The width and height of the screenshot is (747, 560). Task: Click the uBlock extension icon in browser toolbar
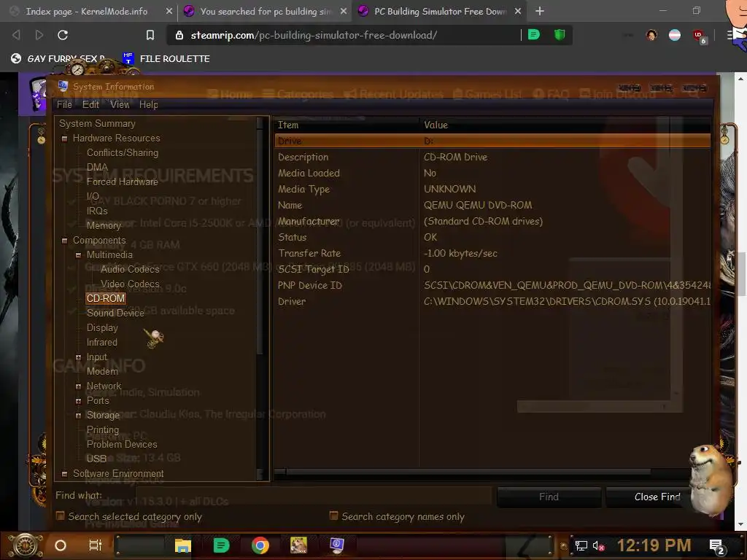pyautogui.click(x=699, y=36)
